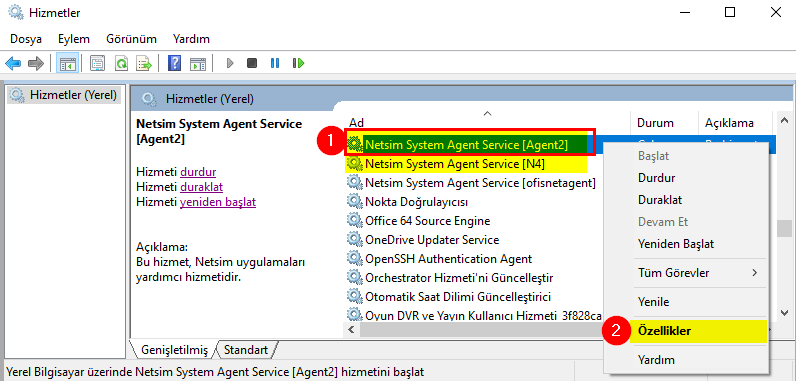Click the gear icon beside Orchestrator Hizmeti'ni Güncelleştir

(354, 278)
